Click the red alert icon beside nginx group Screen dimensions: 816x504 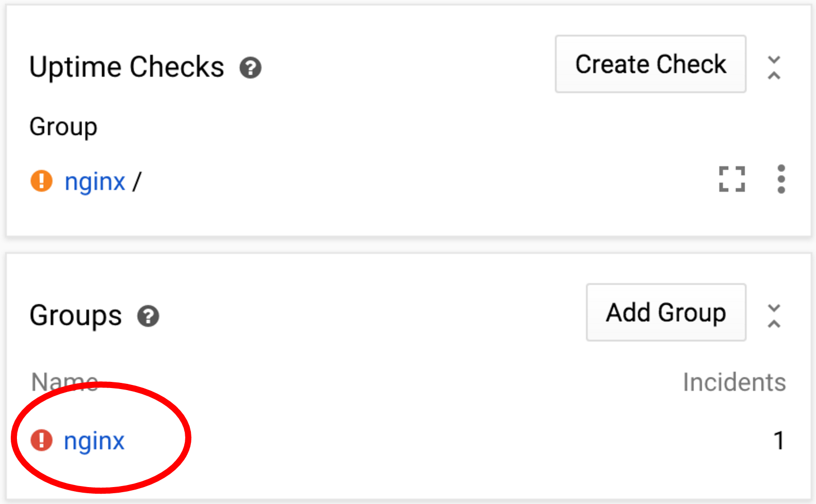(x=42, y=440)
